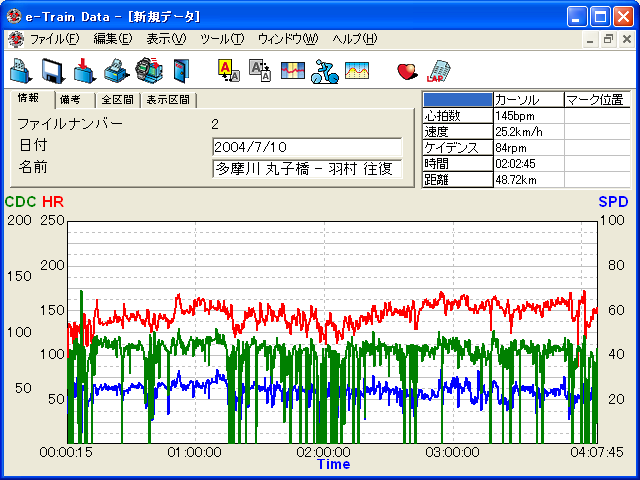Click the save floppy disk icon
Screen dimensions: 640x480
click(x=53, y=70)
